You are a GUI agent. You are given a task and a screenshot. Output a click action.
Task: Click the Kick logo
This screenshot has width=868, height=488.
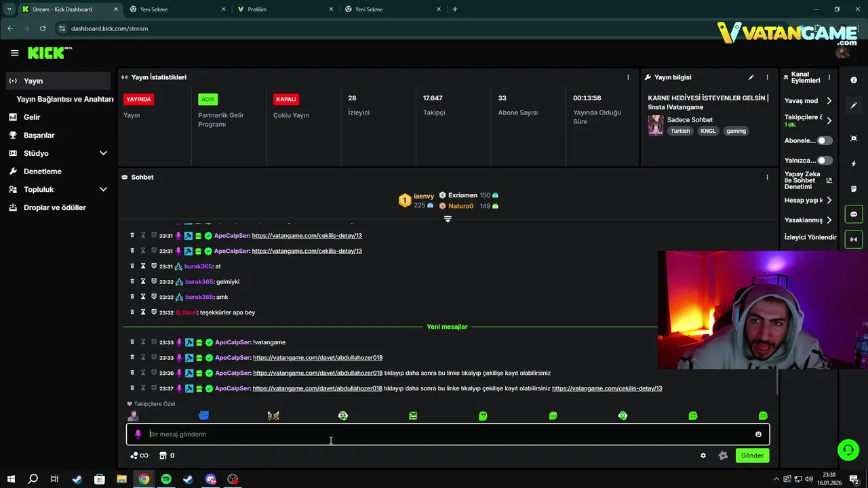[50, 53]
